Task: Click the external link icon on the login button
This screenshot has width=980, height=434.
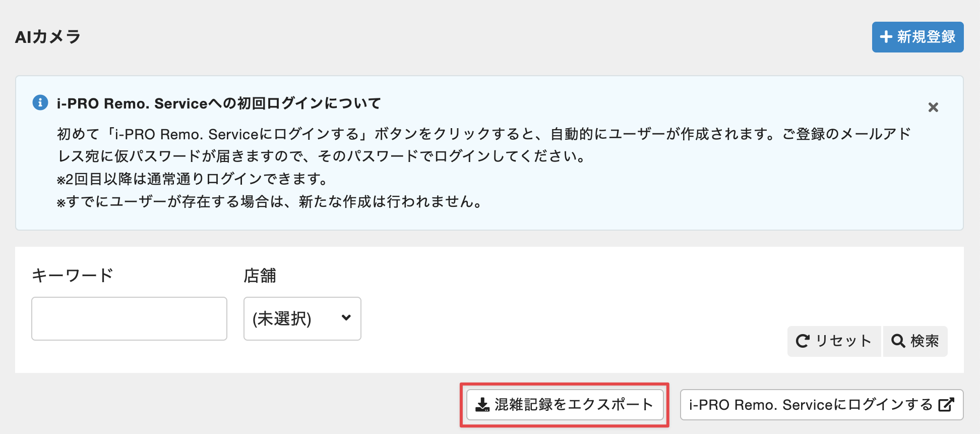Action: coord(946,405)
